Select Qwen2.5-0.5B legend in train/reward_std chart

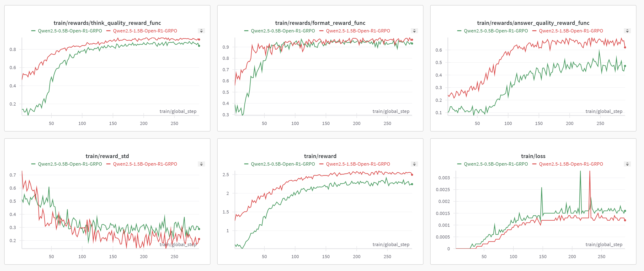pos(67,164)
